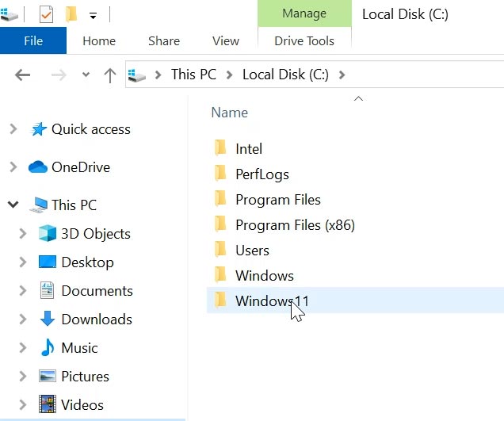Image resolution: width=504 pixels, height=421 pixels.
Task: Select Pictures in navigation pane
Action: click(85, 377)
